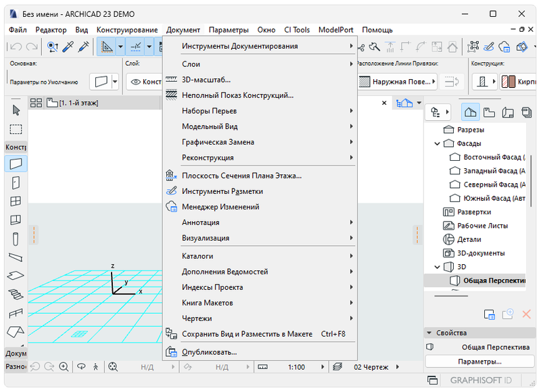Open the CI Tools menu
Viewport: 541px width, 392px height.
(x=297, y=30)
